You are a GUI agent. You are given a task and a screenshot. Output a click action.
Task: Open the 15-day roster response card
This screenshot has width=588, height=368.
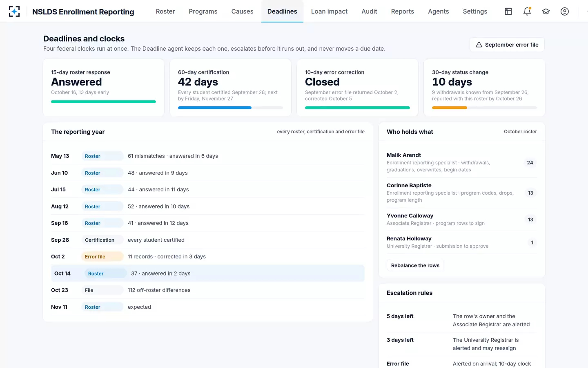103,88
